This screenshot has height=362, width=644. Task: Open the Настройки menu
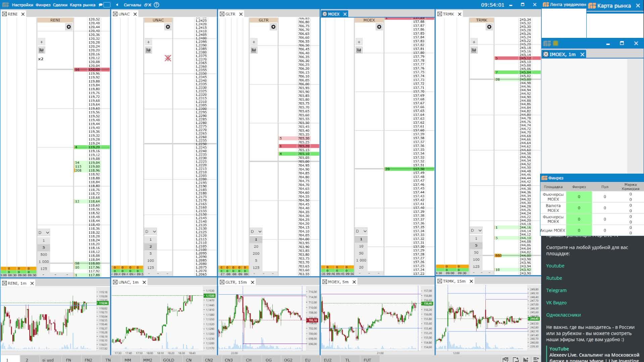(22, 5)
